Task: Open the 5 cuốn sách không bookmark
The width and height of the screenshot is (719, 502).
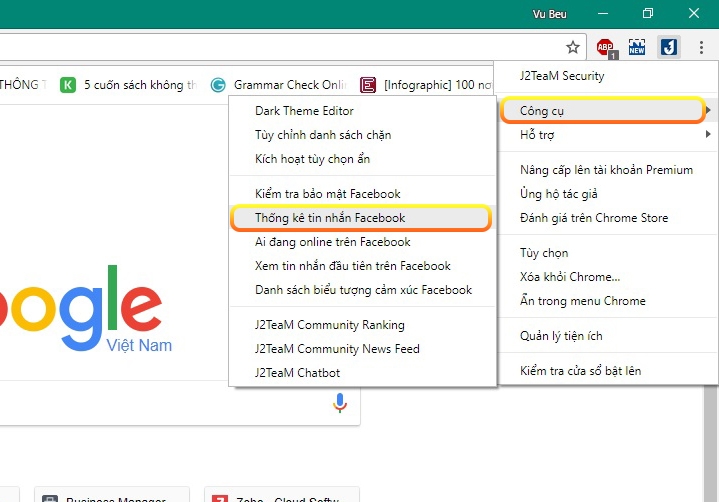Action: tap(129, 85)
